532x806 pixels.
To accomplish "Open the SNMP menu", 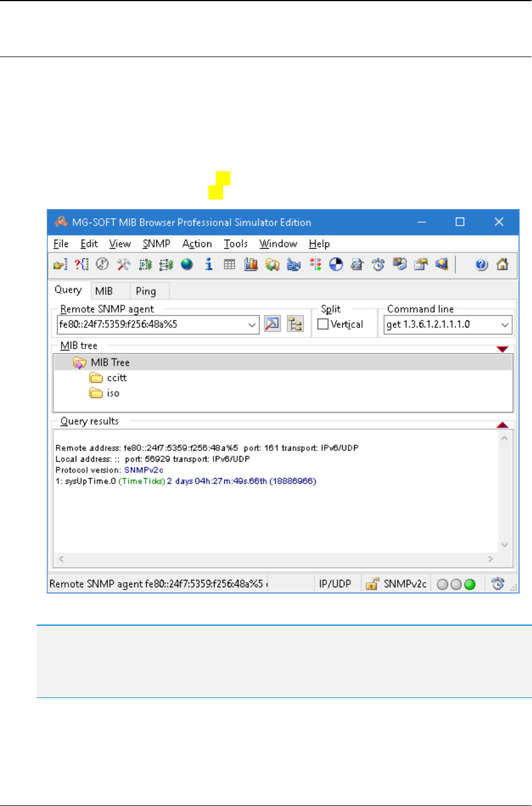I will [156, 244].
